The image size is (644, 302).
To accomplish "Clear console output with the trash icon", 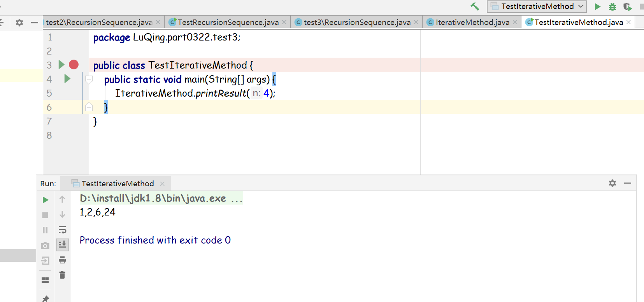I will pos(62,275).
